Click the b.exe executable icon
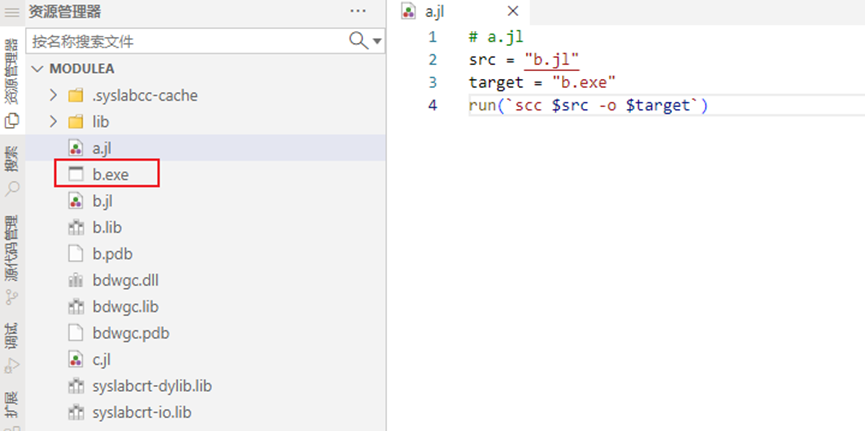 pos(76,175)
